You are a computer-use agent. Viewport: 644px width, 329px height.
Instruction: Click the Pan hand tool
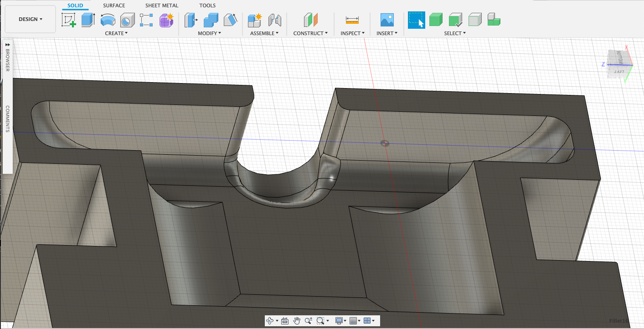[297, 321]
